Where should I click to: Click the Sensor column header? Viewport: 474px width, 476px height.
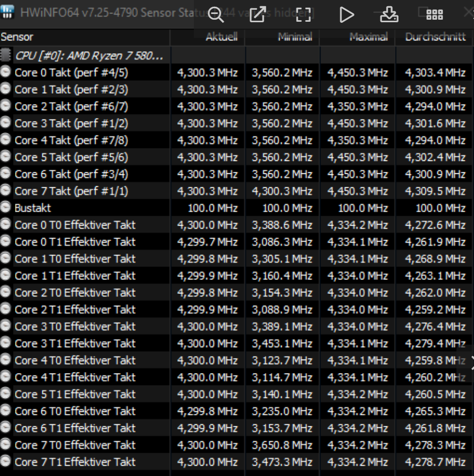point(85,37)
